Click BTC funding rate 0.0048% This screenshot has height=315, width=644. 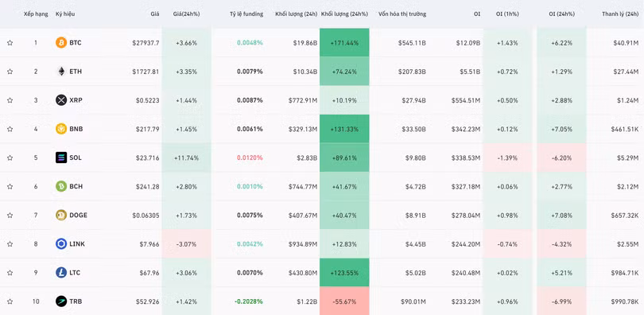pyautogui.click(x=250, y=43)
